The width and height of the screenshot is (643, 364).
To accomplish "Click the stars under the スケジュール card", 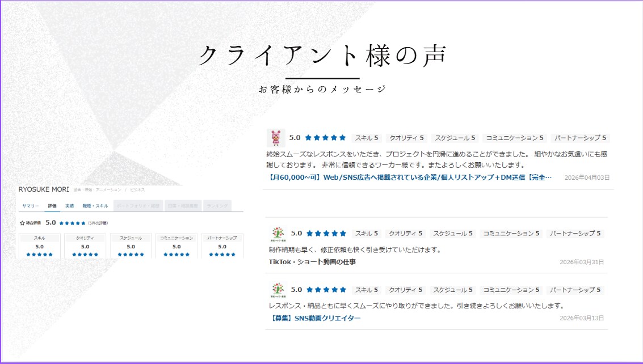I will [131, 255].
